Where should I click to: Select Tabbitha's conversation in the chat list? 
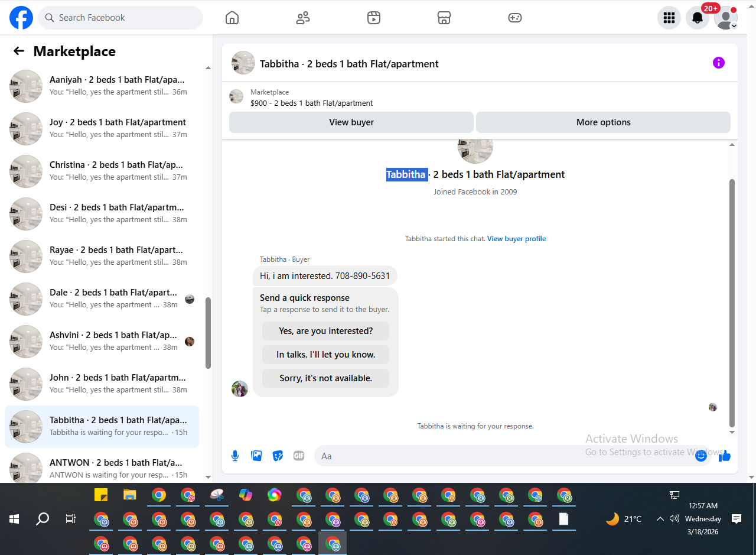(x=102, y=427)
